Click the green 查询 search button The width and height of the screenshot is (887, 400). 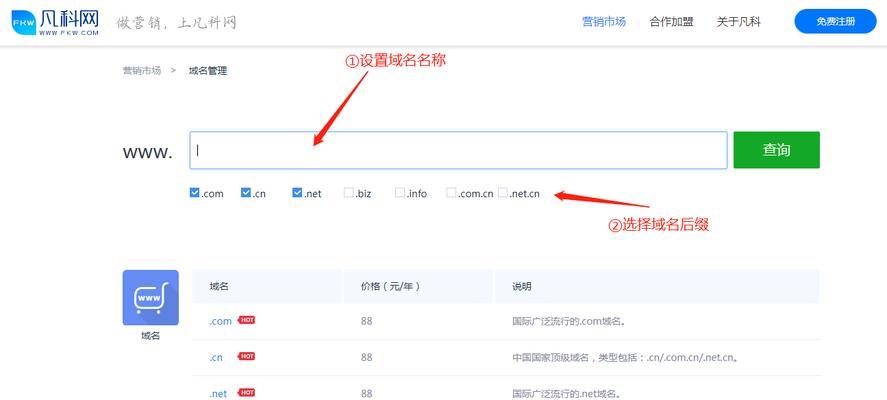pos(776,150)
